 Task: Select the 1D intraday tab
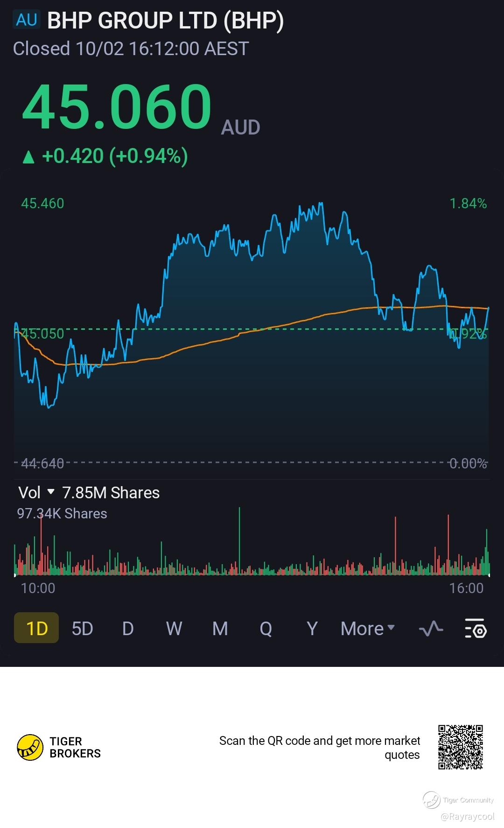pos(36,628)
